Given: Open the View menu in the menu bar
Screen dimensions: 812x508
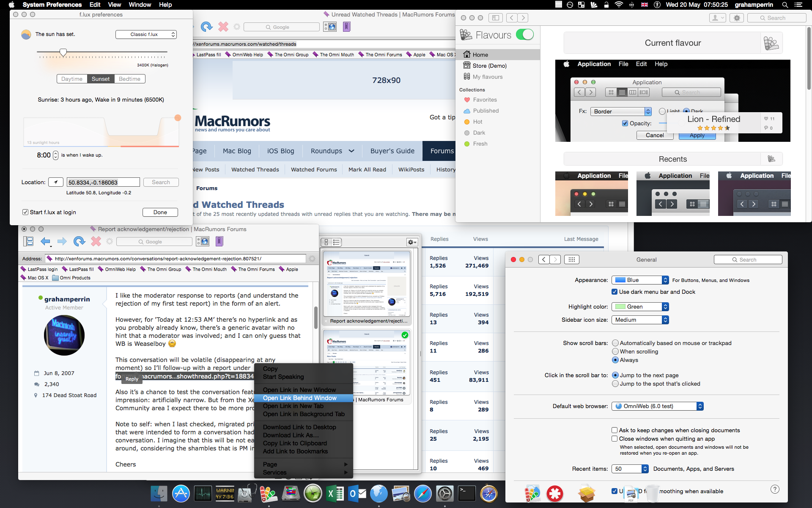Looking at the screenshot, I should coord(114,5).
